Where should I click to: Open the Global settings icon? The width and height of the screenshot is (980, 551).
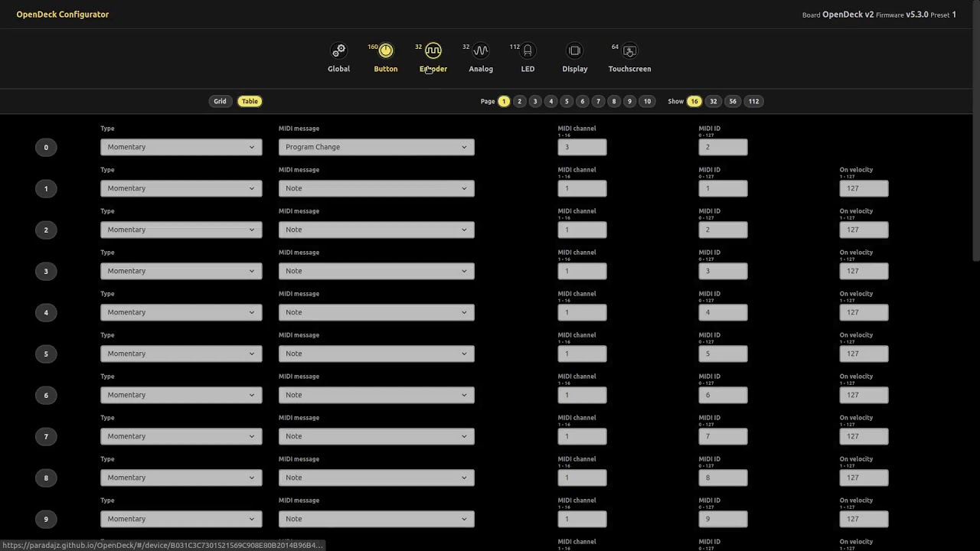tap(338, 51)
